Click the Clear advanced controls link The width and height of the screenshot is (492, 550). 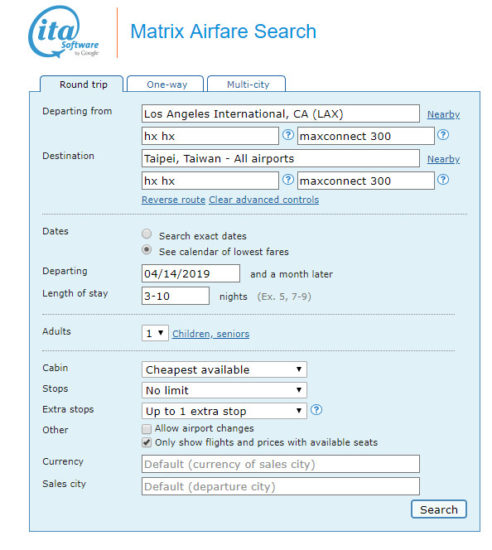click(264, 200)
